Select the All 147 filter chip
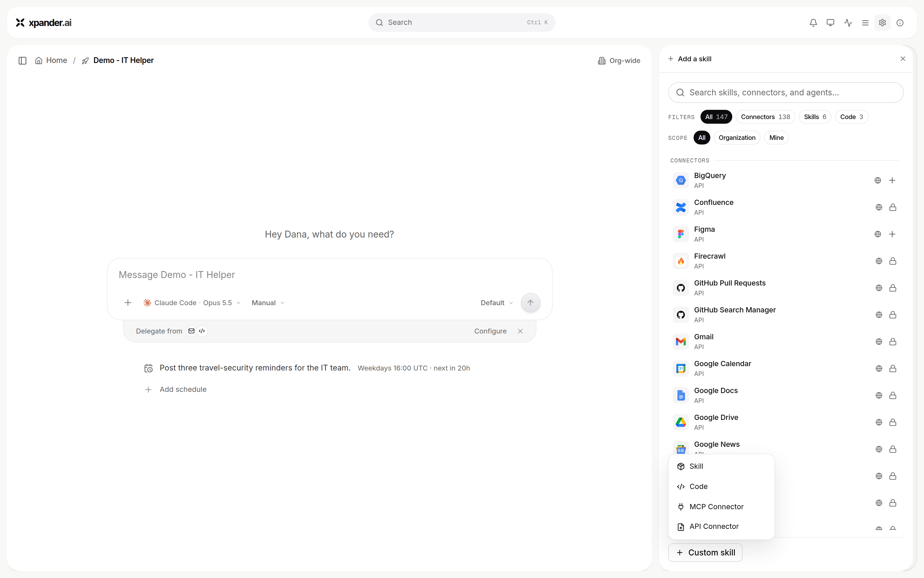924x578 pixels. [716, 117]
